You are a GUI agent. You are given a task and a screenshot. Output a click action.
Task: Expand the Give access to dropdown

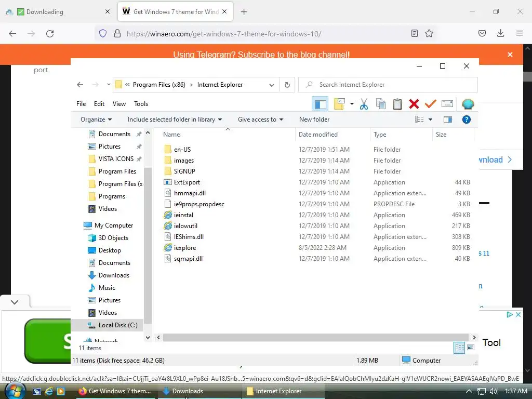pos(261,119)
